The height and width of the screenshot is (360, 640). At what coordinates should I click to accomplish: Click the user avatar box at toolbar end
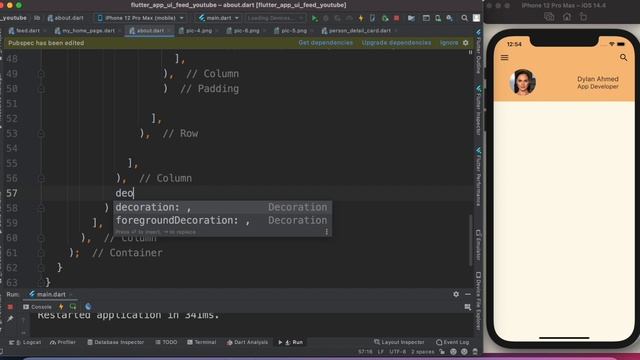[x=476, y=18]
